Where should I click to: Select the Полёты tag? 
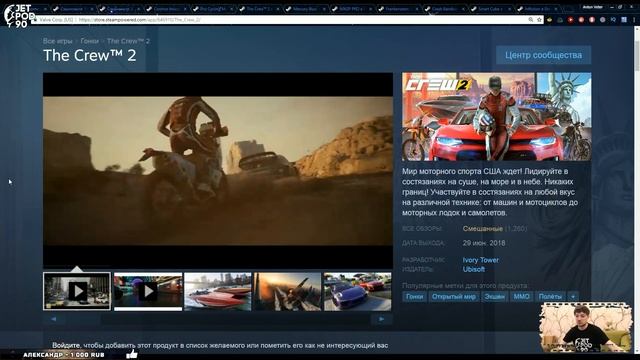coord(550,297)
